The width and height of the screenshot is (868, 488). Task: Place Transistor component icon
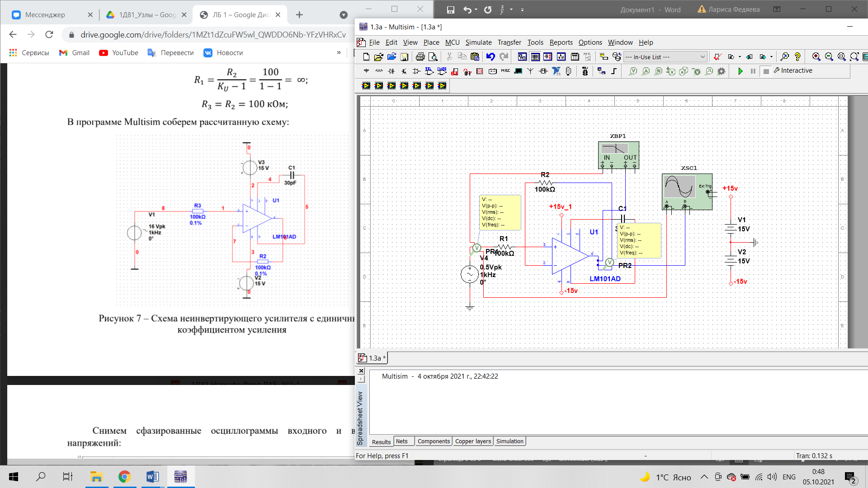pyautogui.click(x=404, y=71)
